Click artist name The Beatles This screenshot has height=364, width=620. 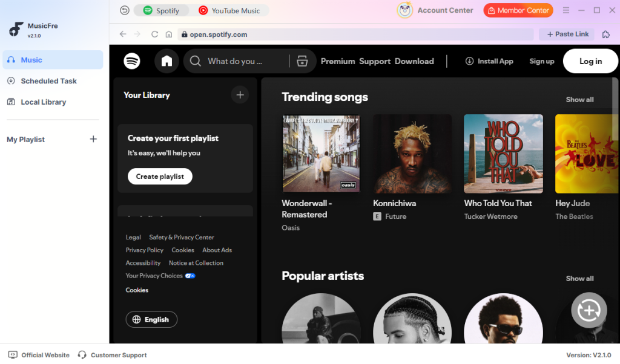(574, 216)
